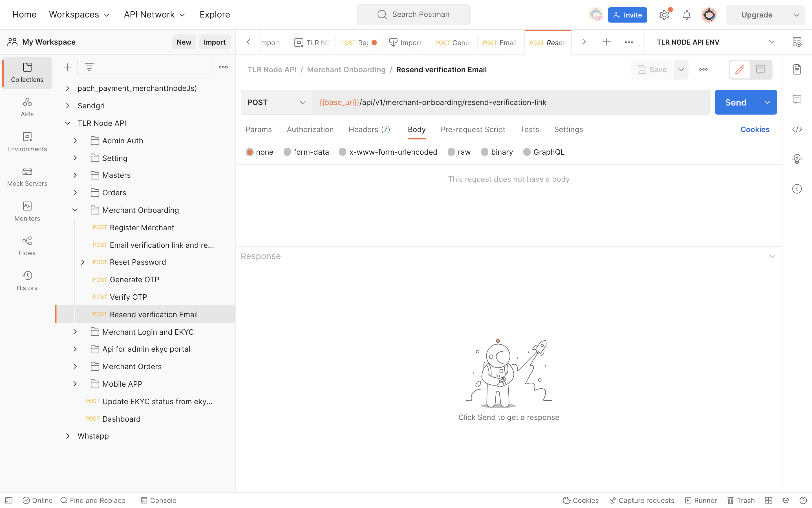812x508 pixels.
Task: Switch to the Pre-request Script tab
Action: coord(473,130)
